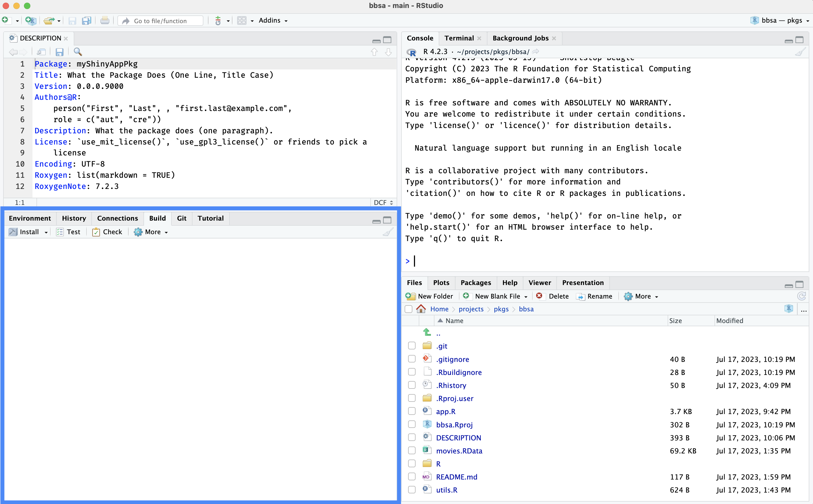The height and width of the screenshot is (504, 813).
Task: Click the Check button in Build pane
Action: (x=107, y=232)
